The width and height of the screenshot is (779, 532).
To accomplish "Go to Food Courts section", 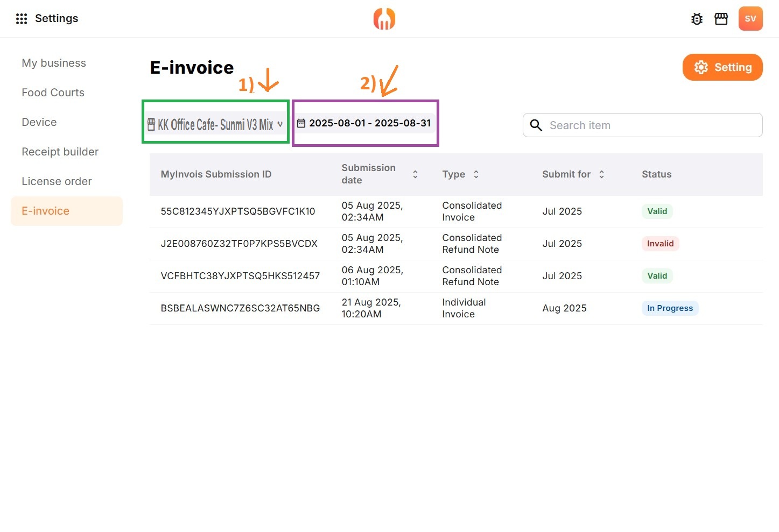I will click(53, 93).
